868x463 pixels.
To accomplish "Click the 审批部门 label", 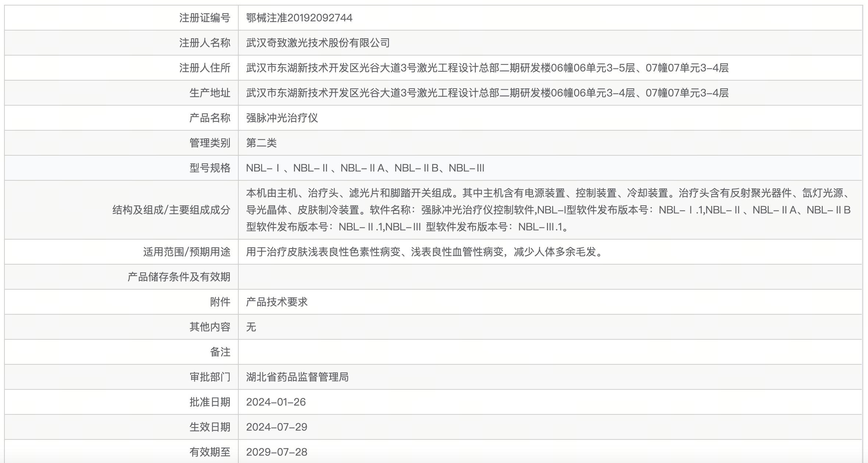I will [x=210, y=377].
